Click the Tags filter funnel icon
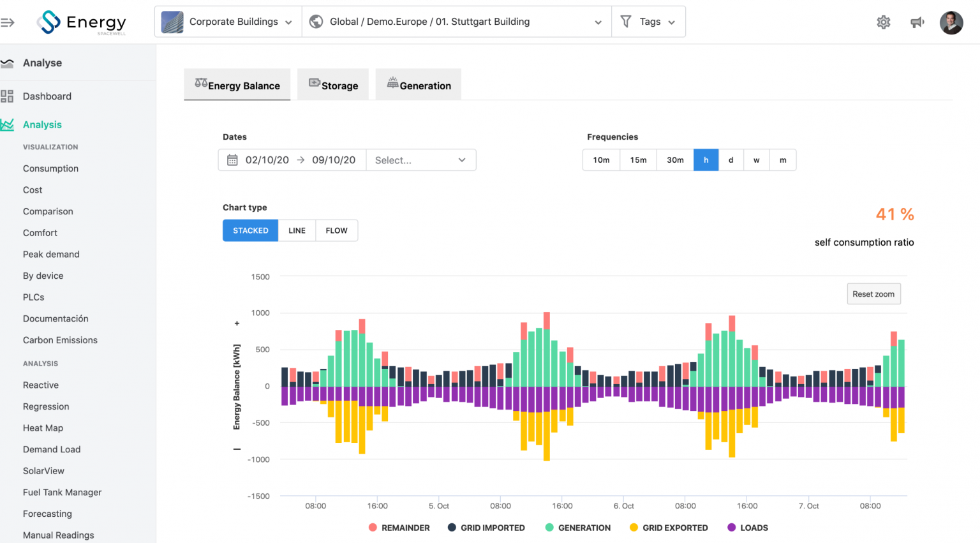The image size is (980, 543). click(626, 22)
